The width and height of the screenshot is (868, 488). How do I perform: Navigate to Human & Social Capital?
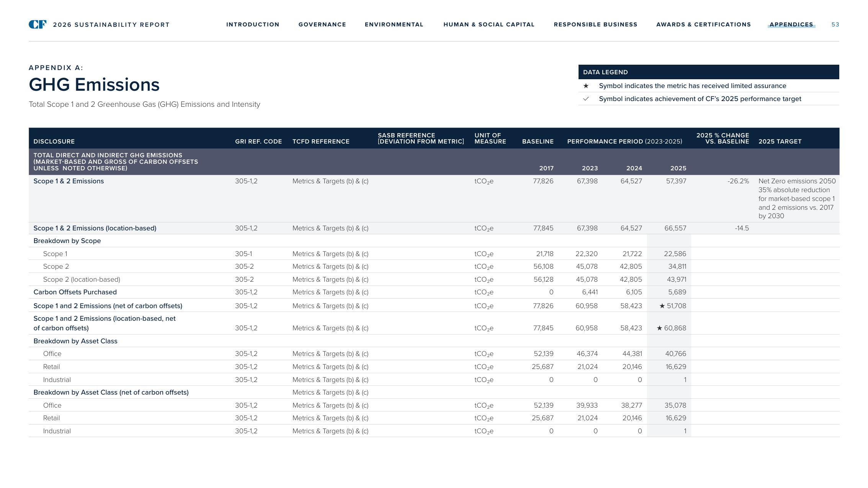pyautogui.click(x=489, y=24)
